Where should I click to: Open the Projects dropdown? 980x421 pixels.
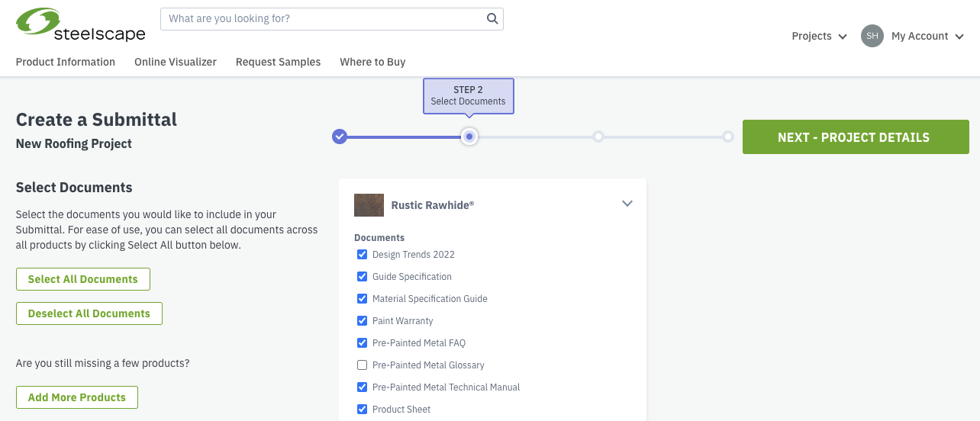point(819,36)
